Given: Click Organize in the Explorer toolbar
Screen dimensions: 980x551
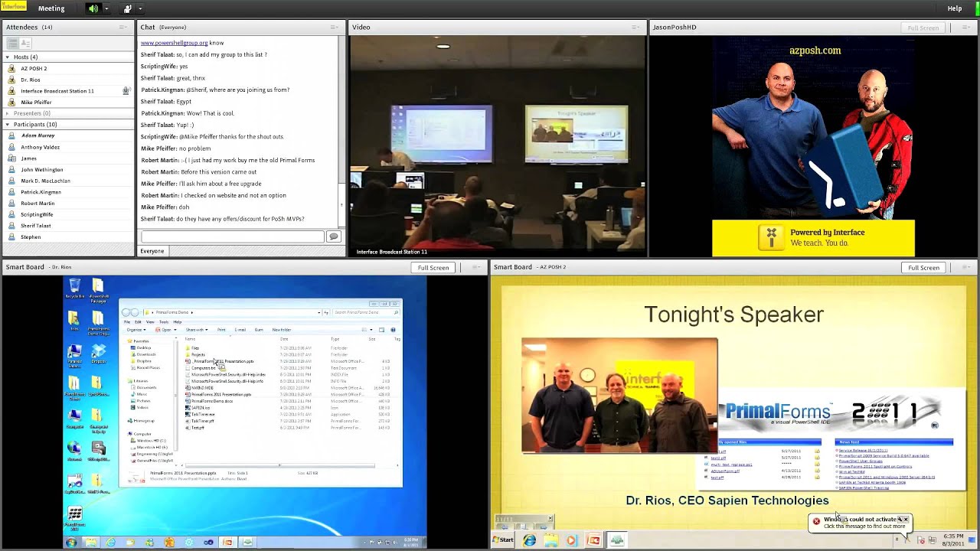Looking at the screenshot, I should click(x=136, y=330).
